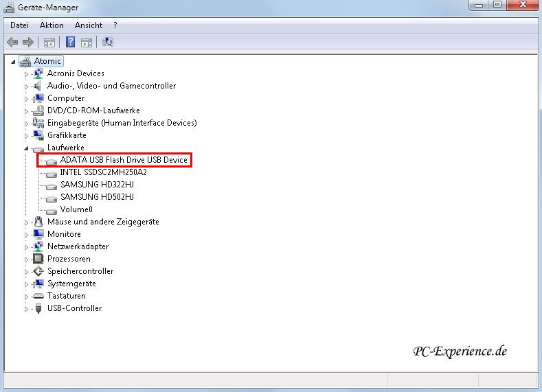Collapse the Atomic root node
The height and width of the screenshot is (392, 542).
pyautogui.click(x=13, y=62)
